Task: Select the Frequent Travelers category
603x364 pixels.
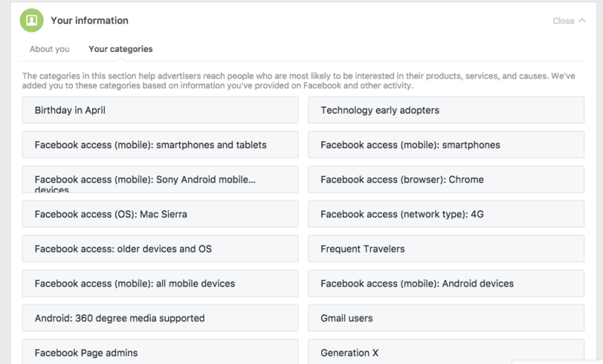Action: pos(445,249)
